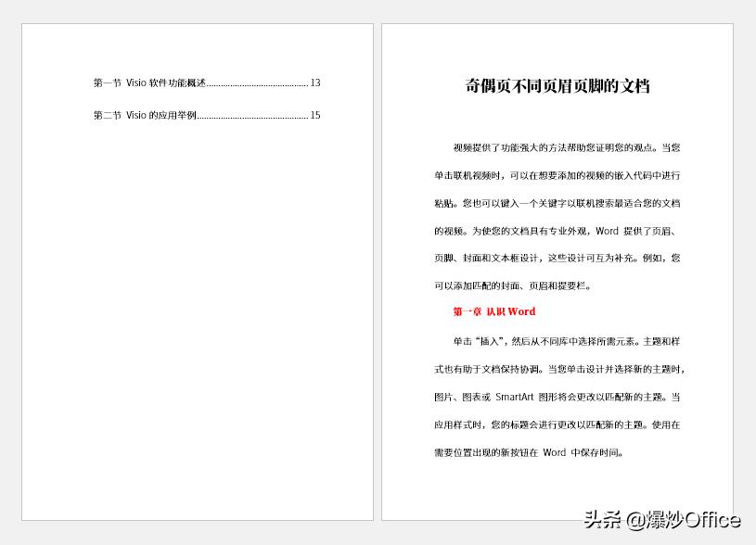
Task: Click the TOC entry 第一节 Visio 软件功能概述
Action: coord(148,82)
